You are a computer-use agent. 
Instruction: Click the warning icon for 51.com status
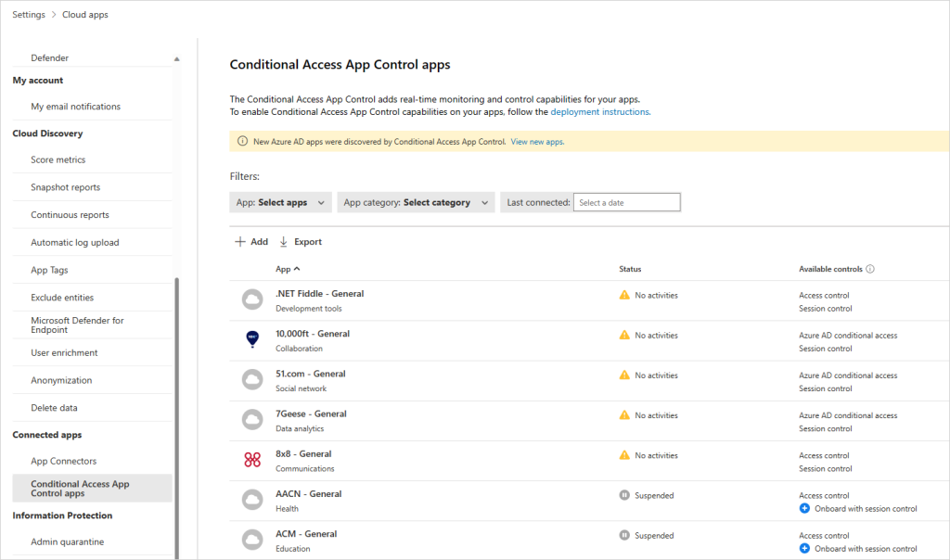tap(624, 375)
